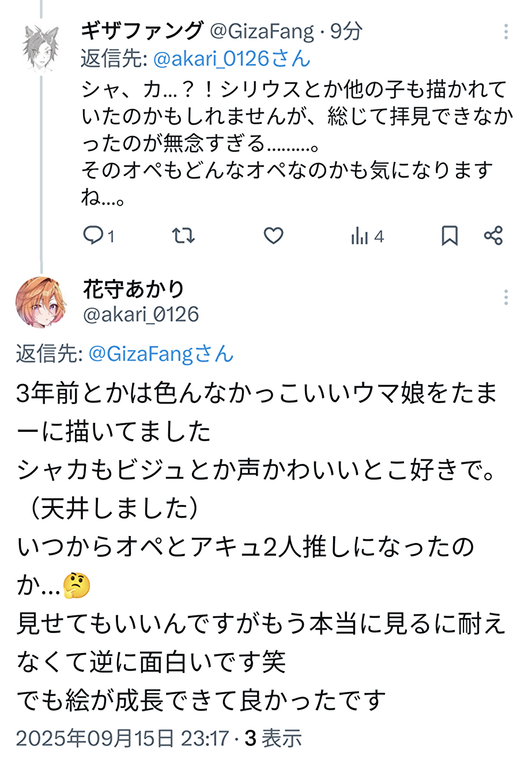Open 花守あかり's profile avatar
The width and height of the screenshot is (532, 765).
pos(41,302)
